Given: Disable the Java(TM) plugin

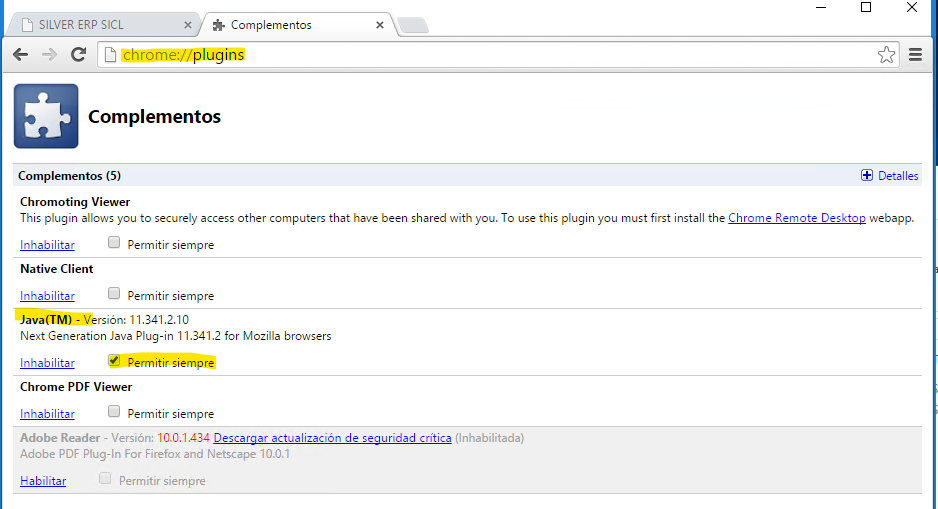Looking at the screenshot, I should [x=47, y=362].
